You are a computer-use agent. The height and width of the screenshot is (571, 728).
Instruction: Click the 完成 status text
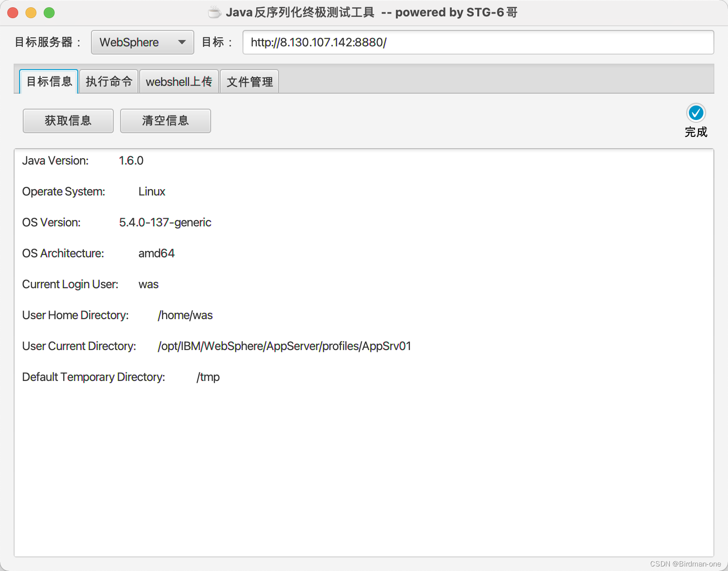(x=696, y=132)
